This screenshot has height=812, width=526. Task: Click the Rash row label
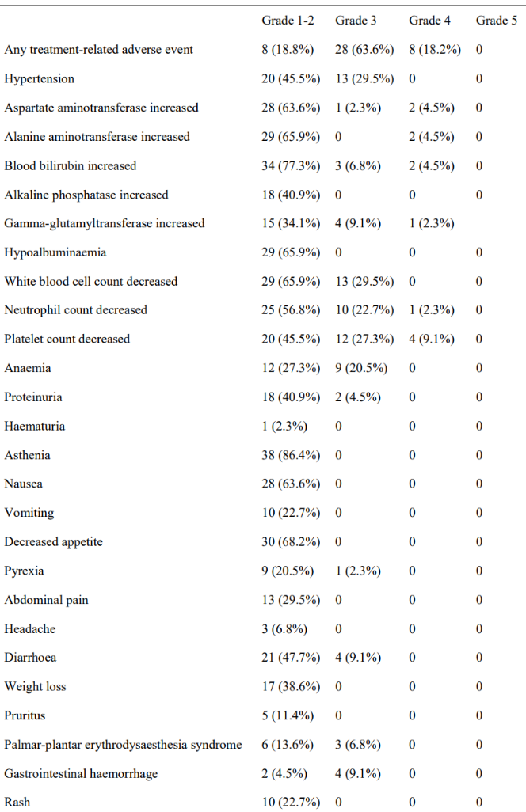pos(17,803)
